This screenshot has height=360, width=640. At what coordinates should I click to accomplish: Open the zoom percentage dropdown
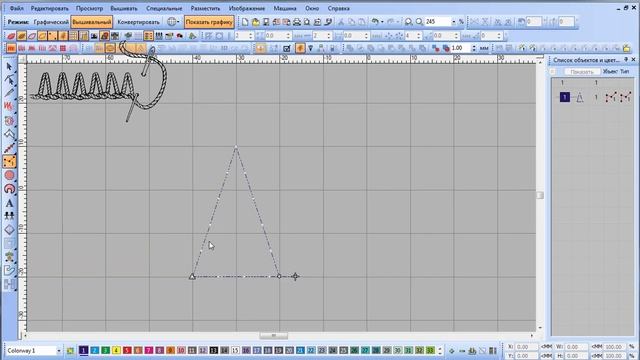coord(453,22)
